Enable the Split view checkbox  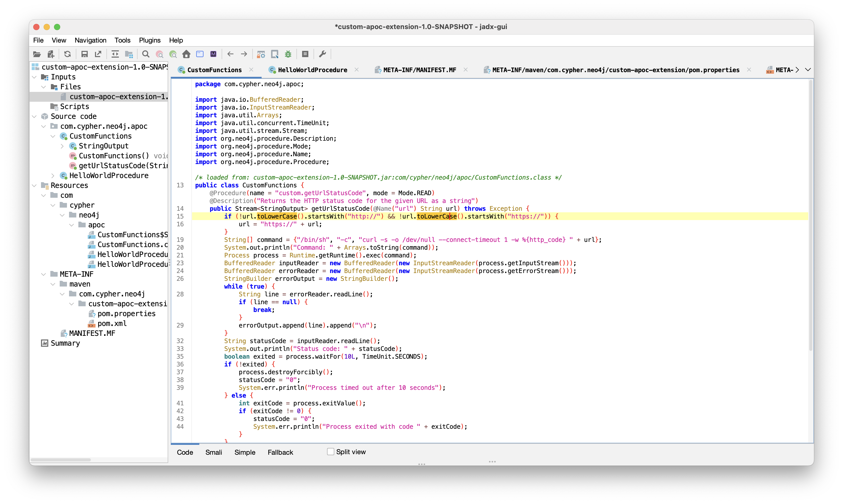(330, 452)
